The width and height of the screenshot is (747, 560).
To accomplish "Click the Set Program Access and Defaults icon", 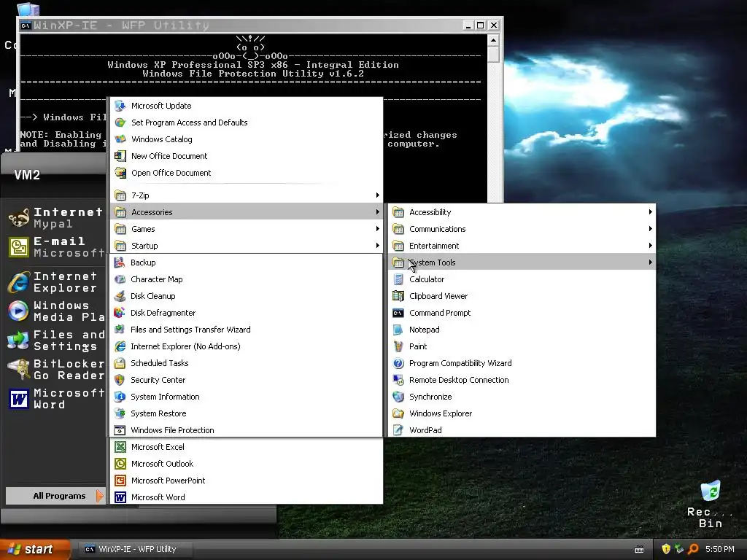I will pyautogui.click(x=120, y=122).
